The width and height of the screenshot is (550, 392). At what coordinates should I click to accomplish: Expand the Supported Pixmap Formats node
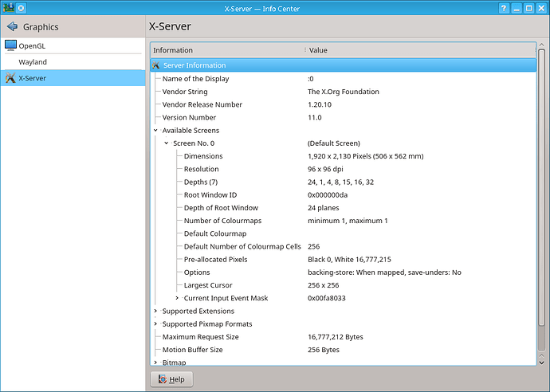pyautogui.click(x=155, y=323)
